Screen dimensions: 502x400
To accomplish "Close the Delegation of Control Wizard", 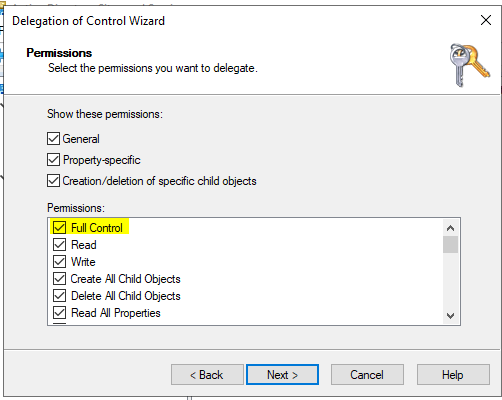I will [486, 20].
